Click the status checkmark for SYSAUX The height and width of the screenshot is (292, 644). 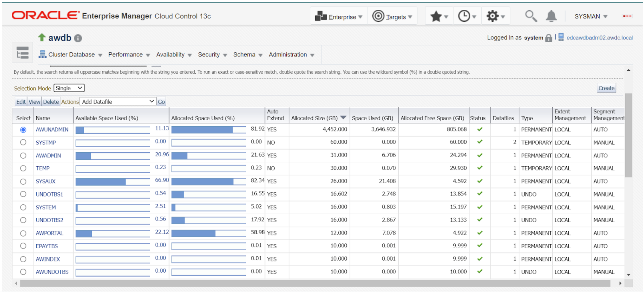coord(480,181)
